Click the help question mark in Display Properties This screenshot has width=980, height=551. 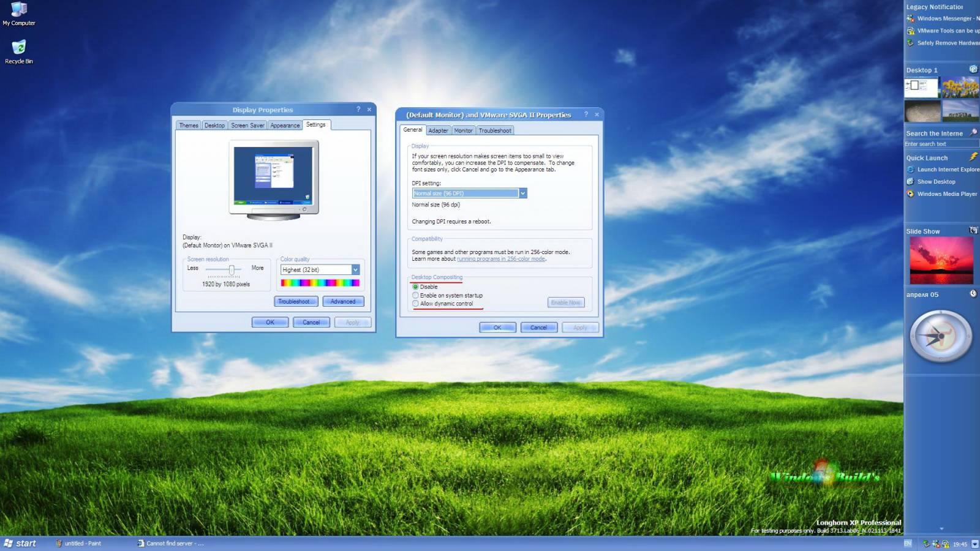(x=358, y=109)
